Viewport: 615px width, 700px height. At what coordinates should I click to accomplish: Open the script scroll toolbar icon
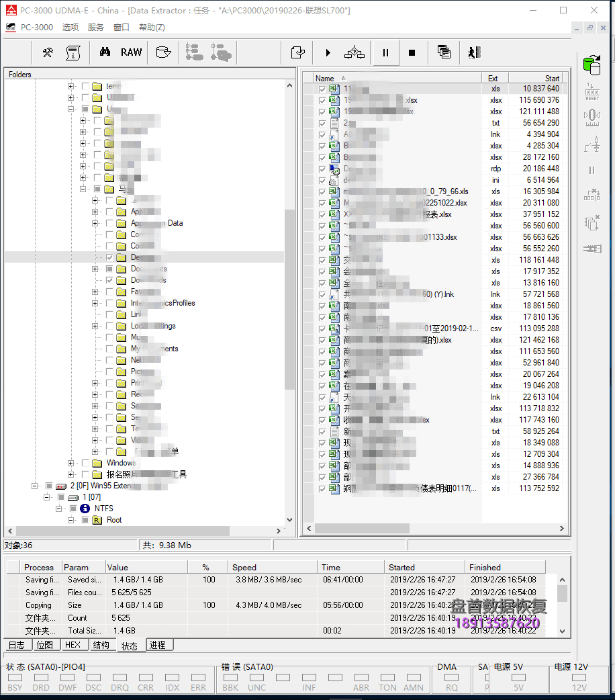pos(73,52)
